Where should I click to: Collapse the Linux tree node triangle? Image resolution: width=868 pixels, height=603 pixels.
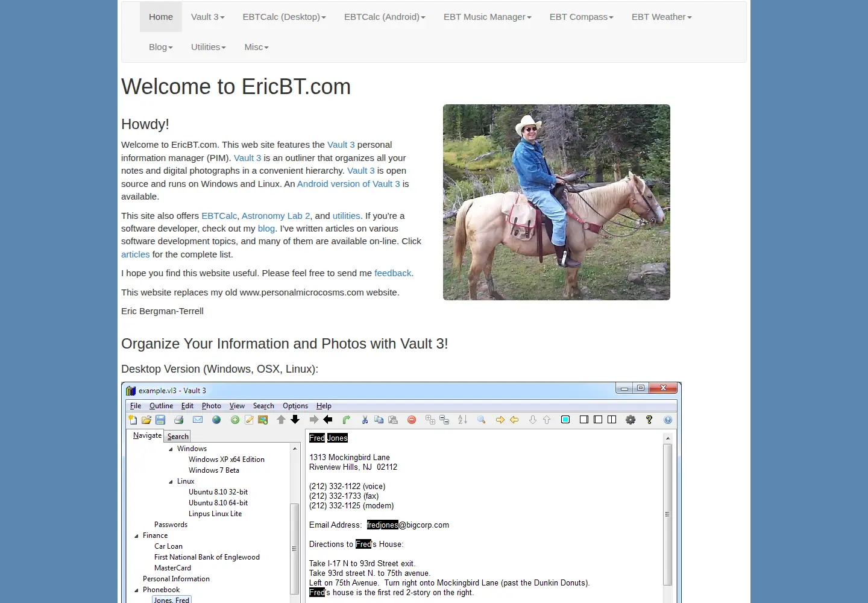pyautogui.click(x=171, y=481)
